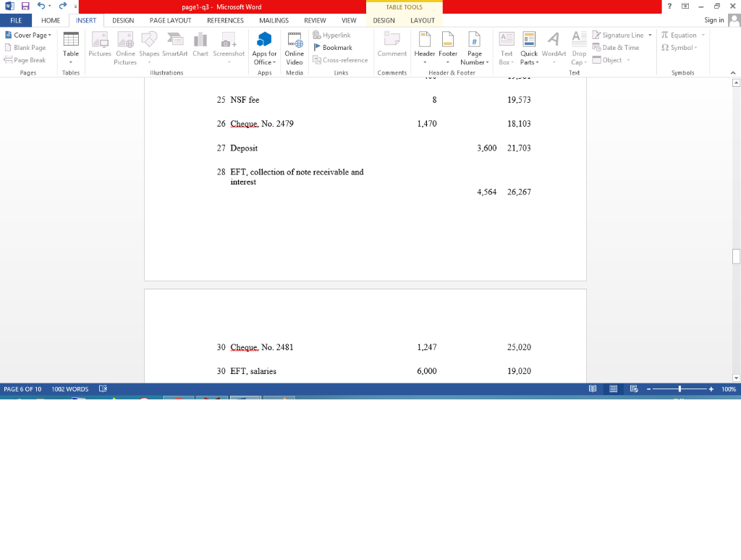Screen dimensions: 741x560
Task: Switch to Web Layout view
Action: (634, 389)
